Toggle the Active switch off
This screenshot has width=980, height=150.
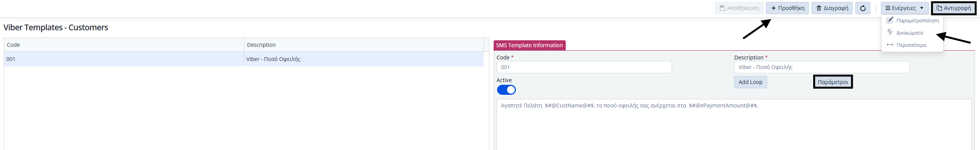506,90
